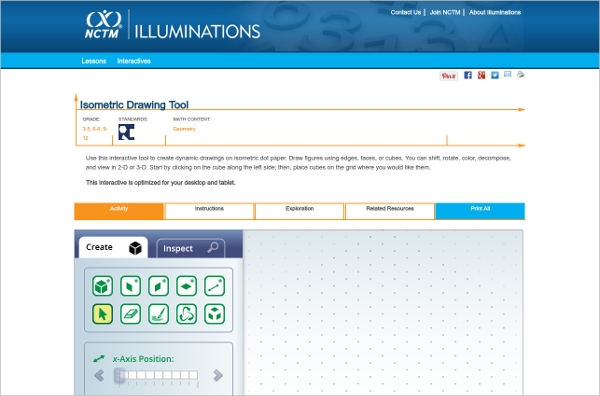Open the Exploration tab
Screen dimensions: 600x396
coord(300,211)
